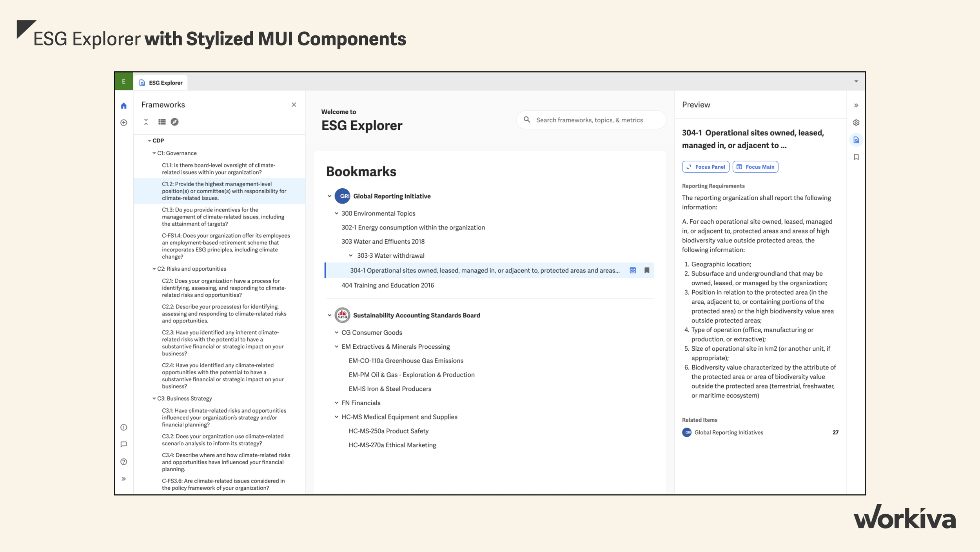This screenshot has height=552, width=980.
Task: Focus the search frameworks input field
Action: point(591,120)
